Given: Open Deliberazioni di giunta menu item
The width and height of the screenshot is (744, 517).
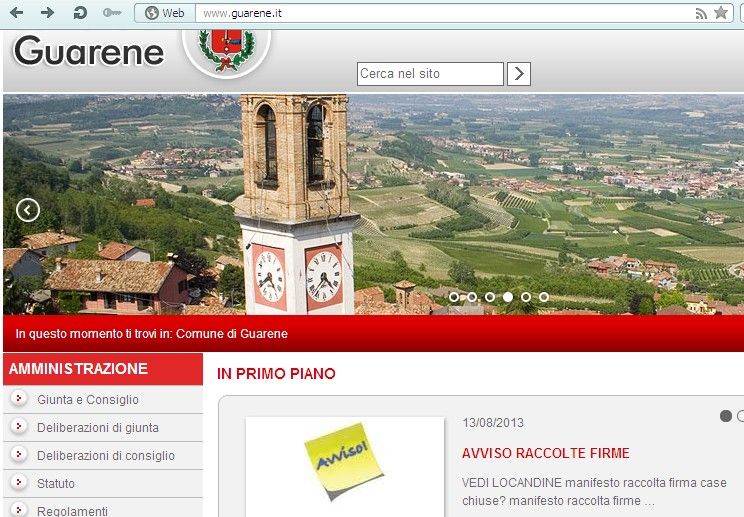Looking at the screenshot, I should click(x=98, y=428).
